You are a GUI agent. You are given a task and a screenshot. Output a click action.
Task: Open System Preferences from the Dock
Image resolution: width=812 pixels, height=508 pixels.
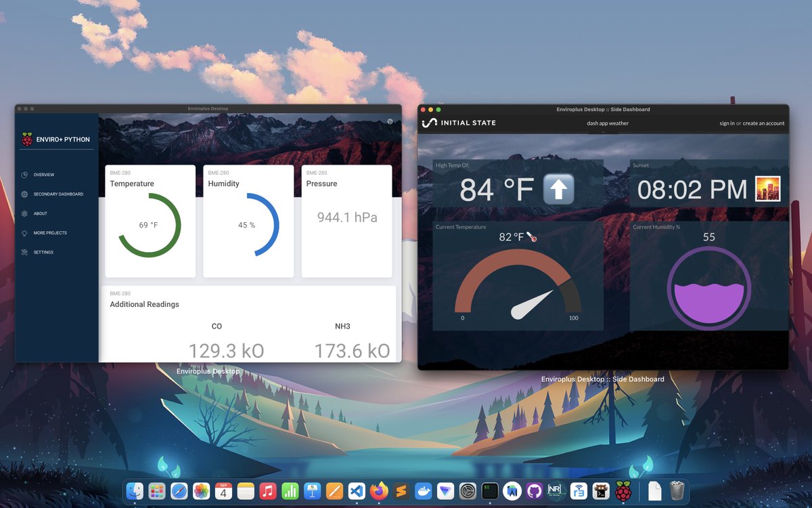(x=468, y=490)
